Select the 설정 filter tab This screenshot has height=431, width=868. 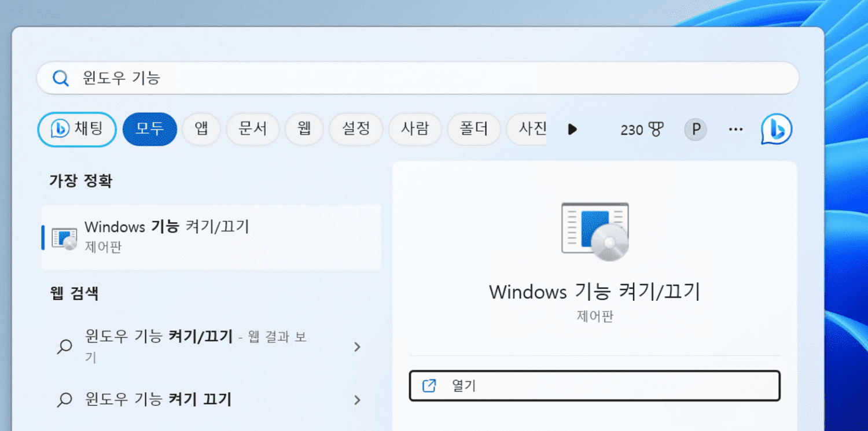tap(356, 128)
